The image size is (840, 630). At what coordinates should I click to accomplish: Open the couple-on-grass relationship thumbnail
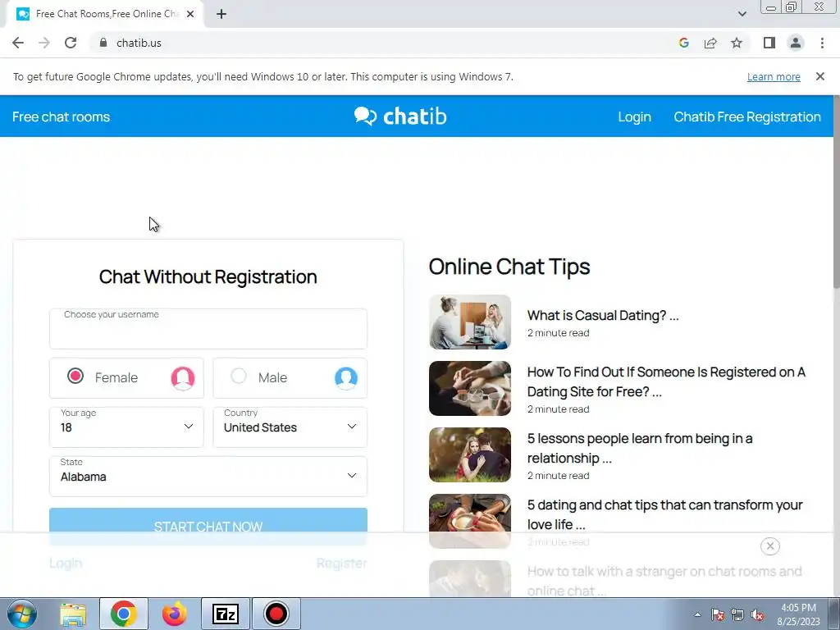(x=470, y=454)
